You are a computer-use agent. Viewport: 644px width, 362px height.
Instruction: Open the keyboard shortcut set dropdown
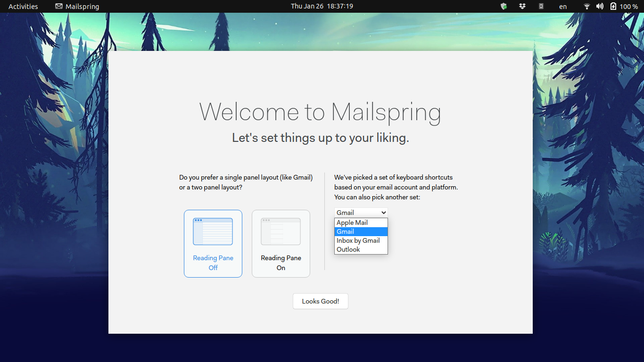point(361,212)
